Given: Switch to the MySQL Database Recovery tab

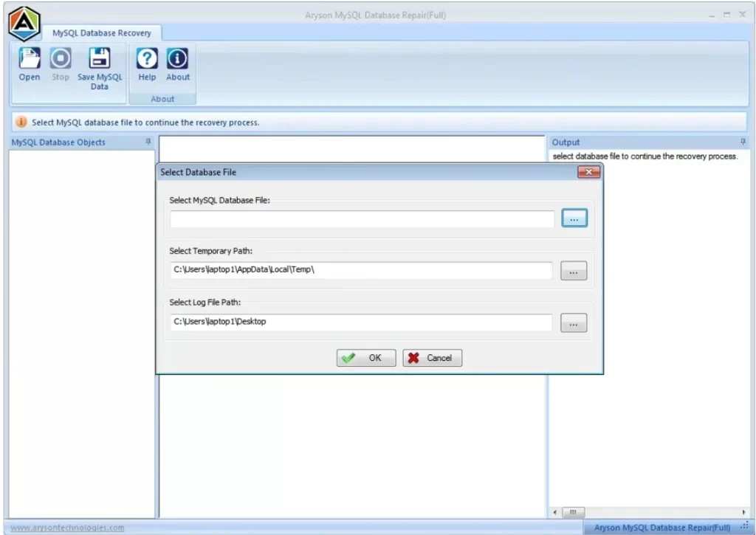Looking at the screenshot, I should [103, 32].
